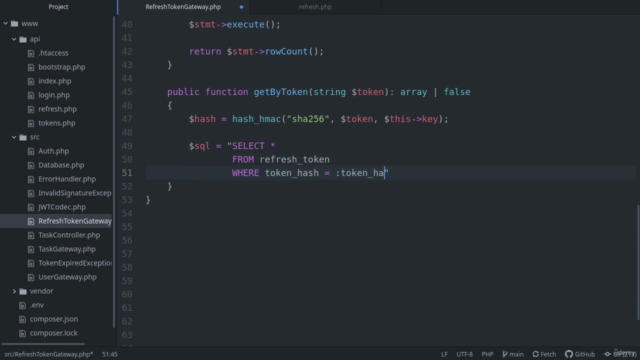
Task: Click the project tree horizontal scrollbar
Action: (x=43, y=344)
